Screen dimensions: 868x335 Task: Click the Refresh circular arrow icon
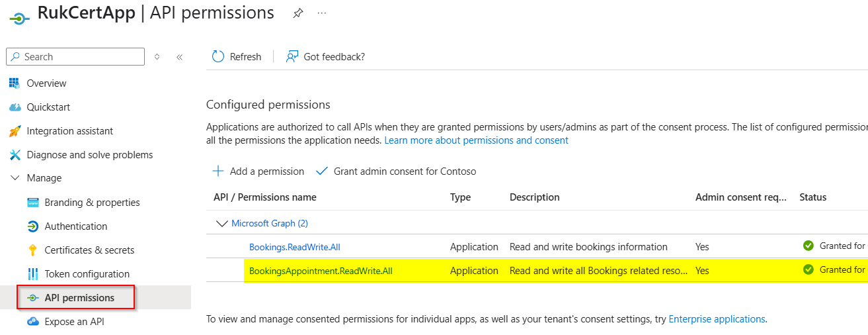click(x=218, y=57)
